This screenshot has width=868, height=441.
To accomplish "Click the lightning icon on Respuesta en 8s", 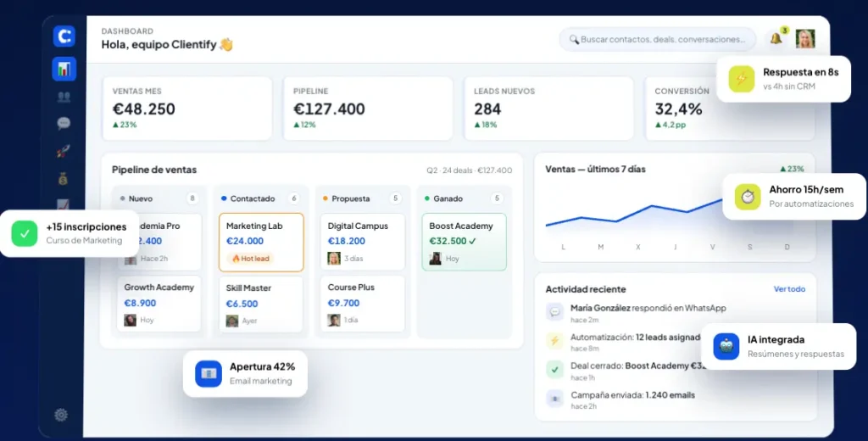I will 741,79.
